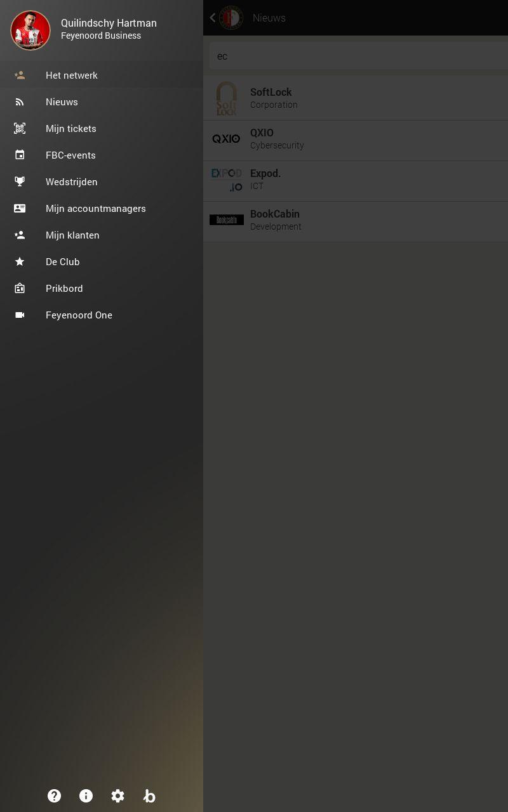Click the FBC-events calendar icon
Image resolution: width=508 pixels, height=812 pixels.
[x=20, y=155]
